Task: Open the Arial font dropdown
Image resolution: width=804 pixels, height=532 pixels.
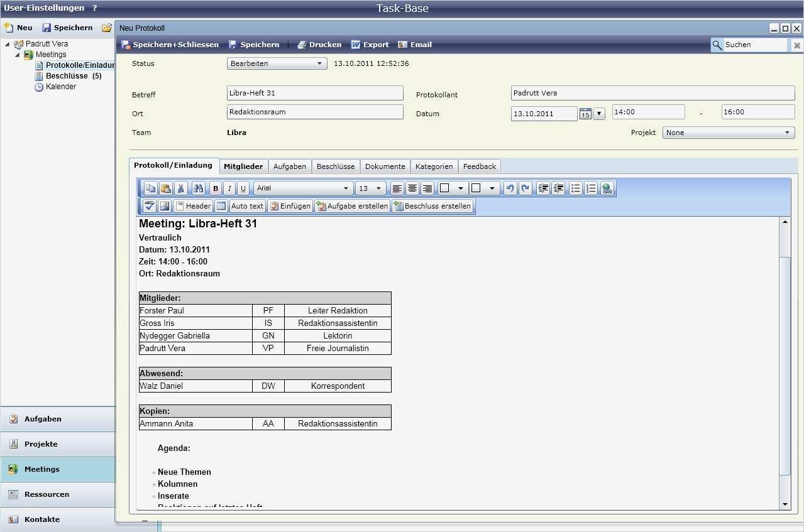Action: pyautogui.click(x=303, y=188)
